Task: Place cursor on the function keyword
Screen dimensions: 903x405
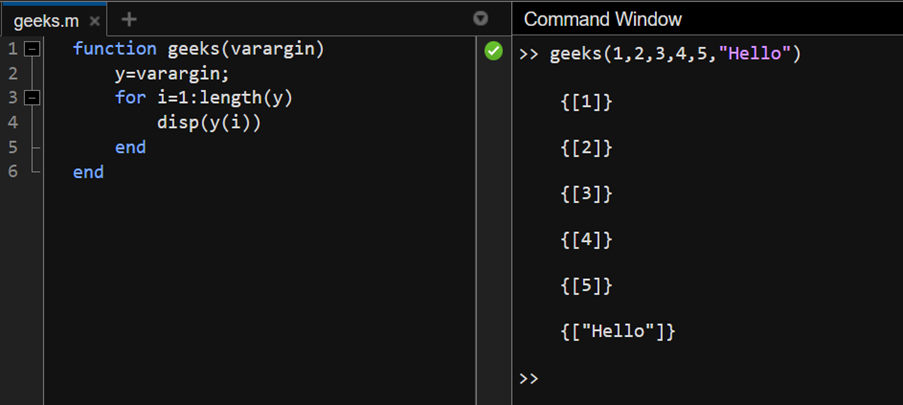Action: (x=114, y=49)
